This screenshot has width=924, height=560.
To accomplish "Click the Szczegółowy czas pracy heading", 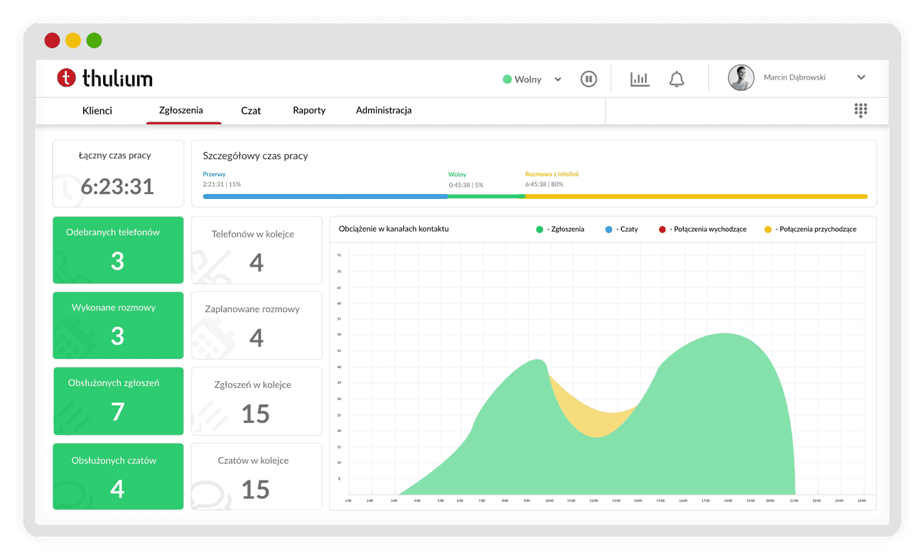I will [x=255, y=156].
